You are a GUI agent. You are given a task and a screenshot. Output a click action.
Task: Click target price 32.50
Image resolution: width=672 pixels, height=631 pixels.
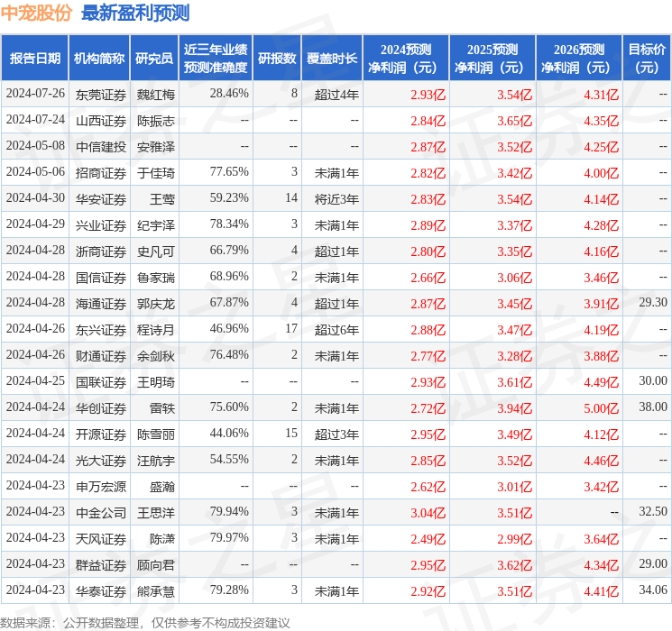point(653,512)
